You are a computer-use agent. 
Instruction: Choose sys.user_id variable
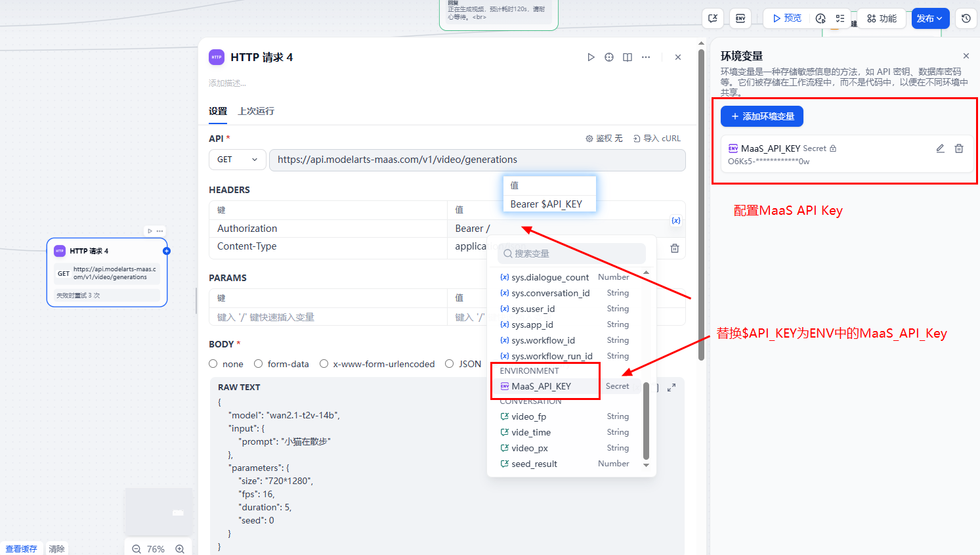(565, 309)
